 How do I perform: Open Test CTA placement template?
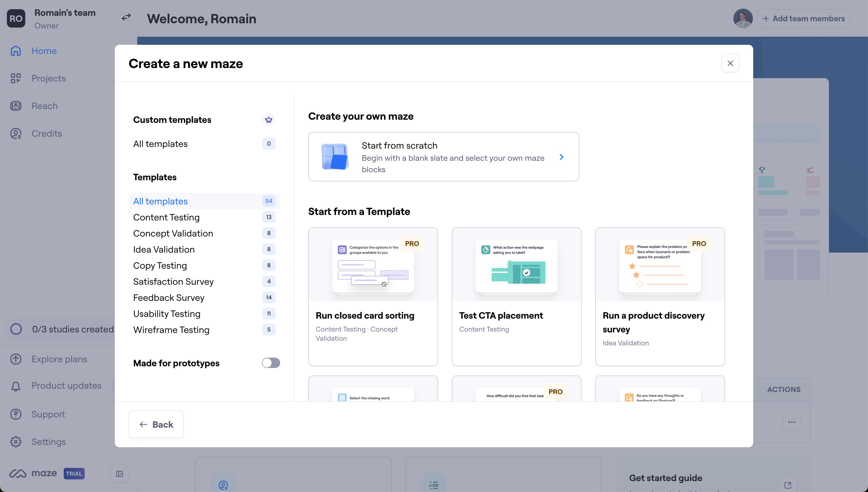tap(516, 297)
